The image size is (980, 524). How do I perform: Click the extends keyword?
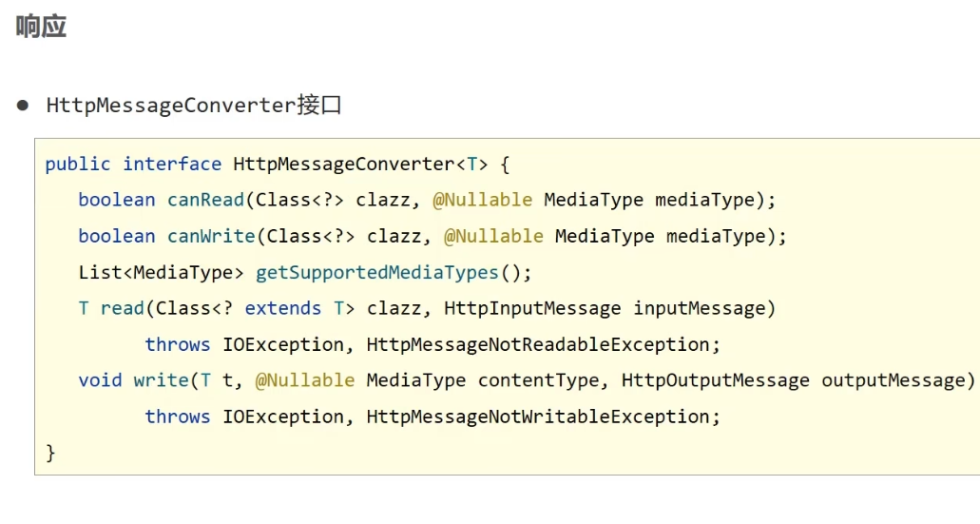tap(282, 308)
